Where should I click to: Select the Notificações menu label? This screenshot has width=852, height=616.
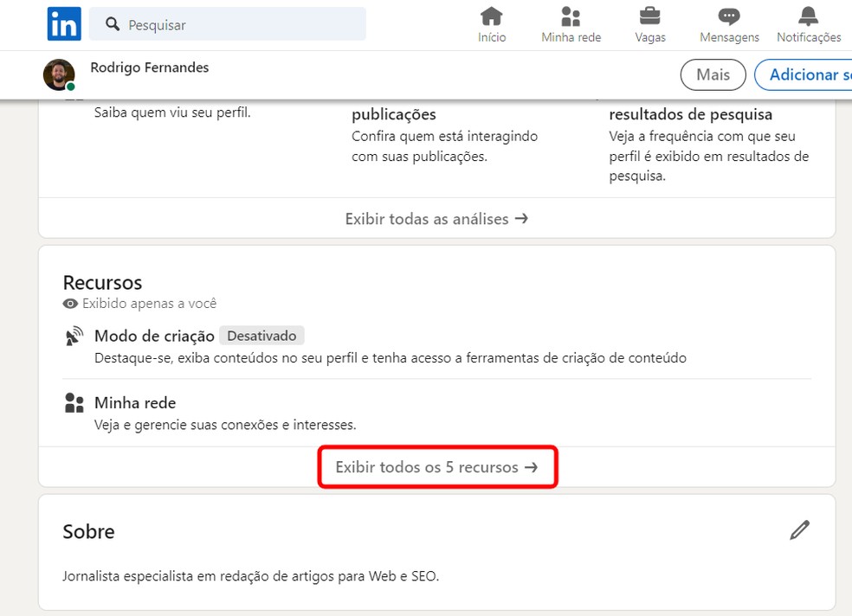[x=808, y=37]
